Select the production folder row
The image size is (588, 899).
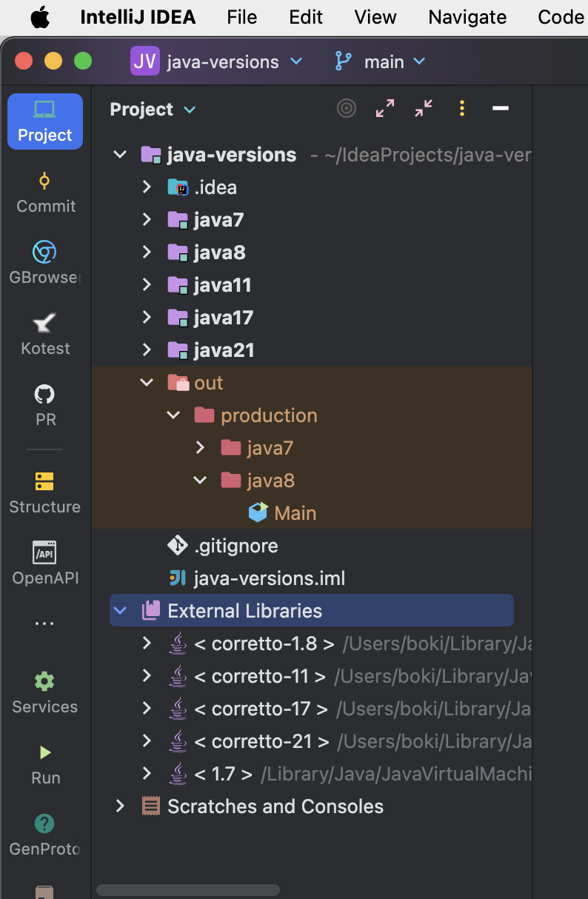(x=311, y=415)
